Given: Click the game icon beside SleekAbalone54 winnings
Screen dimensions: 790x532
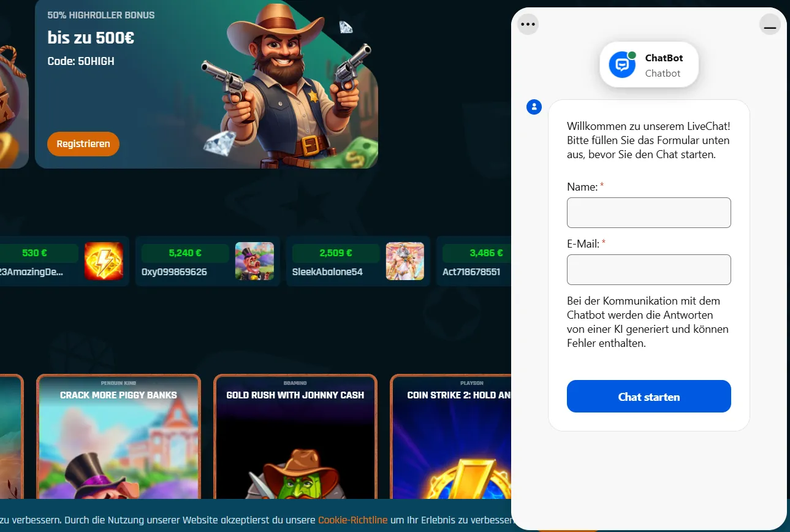Looking at the screenshot, I should (x=404, y=261).
